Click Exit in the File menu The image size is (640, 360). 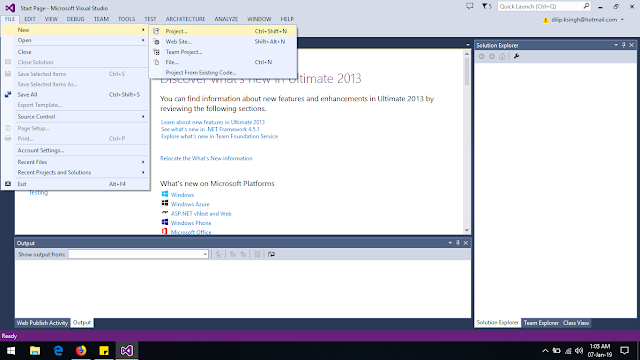click(76, 184)
